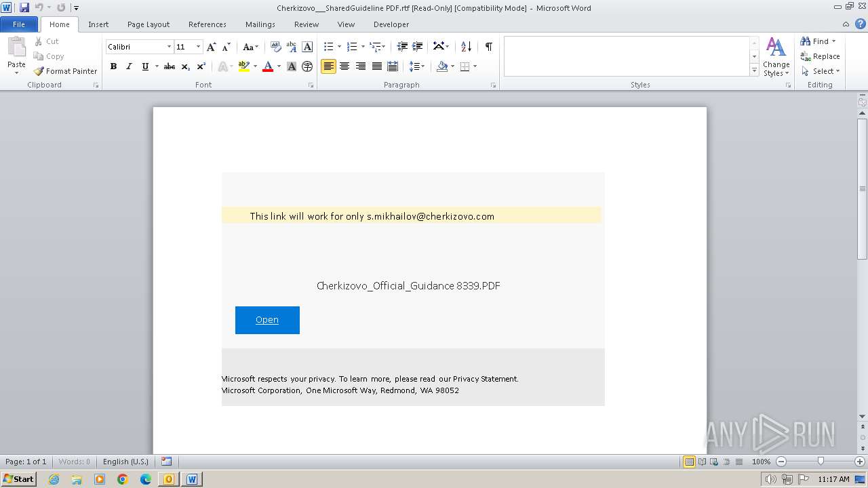
Task: Click the Save icon in quick access toolbar
Action: click(24, 7)
